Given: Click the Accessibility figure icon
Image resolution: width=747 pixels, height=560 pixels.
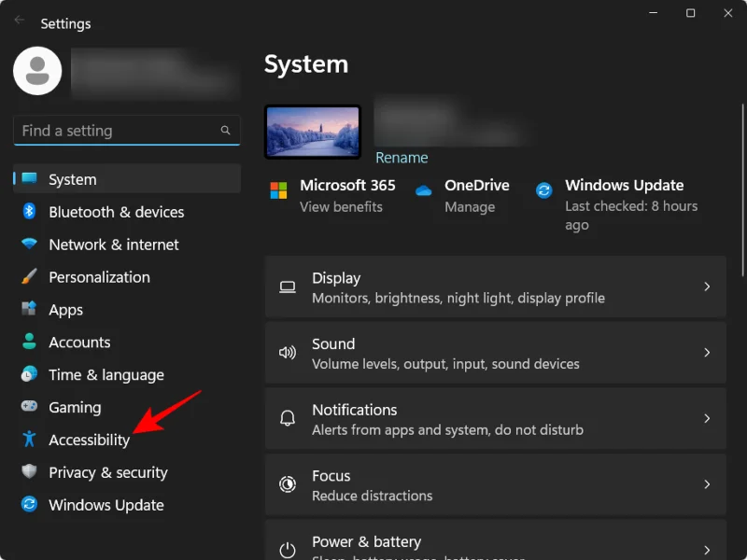Looking at the screenshot, I should 29,439.
